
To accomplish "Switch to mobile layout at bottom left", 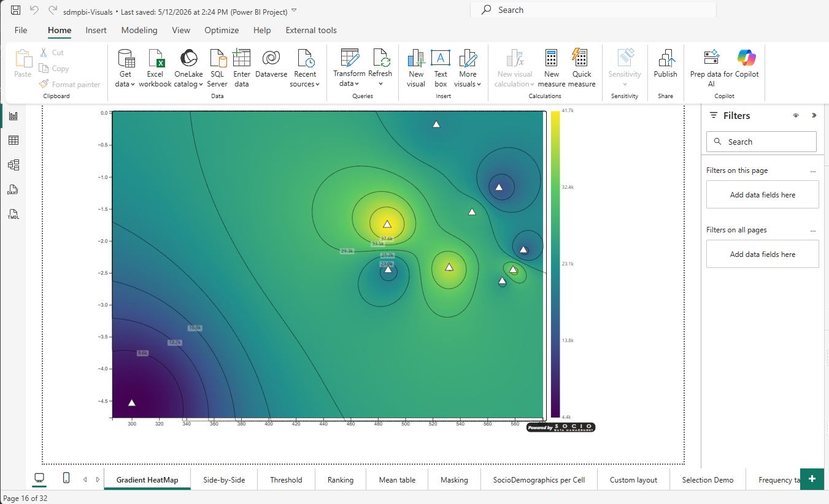I will click(66, 478).
